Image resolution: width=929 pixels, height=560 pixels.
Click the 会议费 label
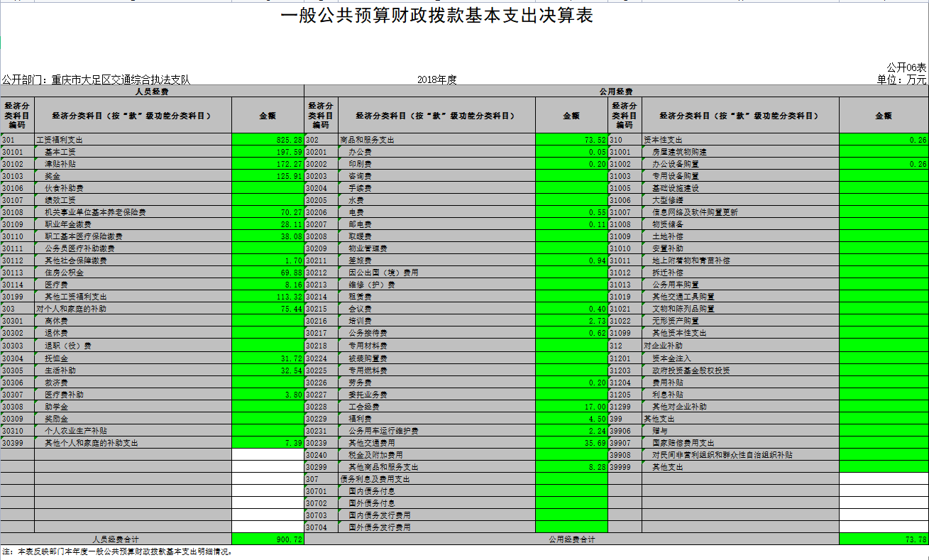436,309
